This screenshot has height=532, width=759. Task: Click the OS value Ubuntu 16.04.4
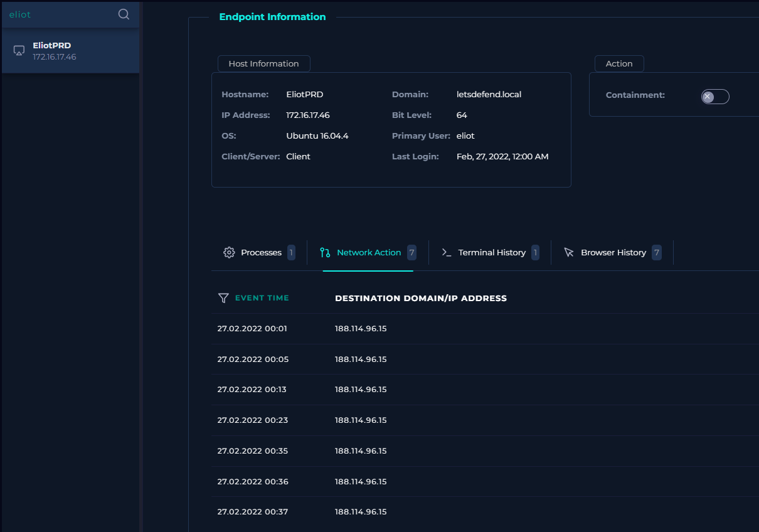pyautogui.click(x=317, y=136)
